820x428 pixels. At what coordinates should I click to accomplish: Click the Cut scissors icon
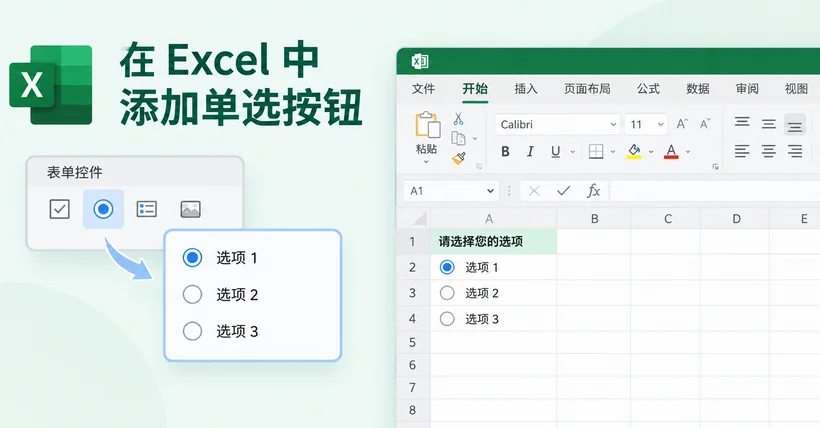[459, 119]
